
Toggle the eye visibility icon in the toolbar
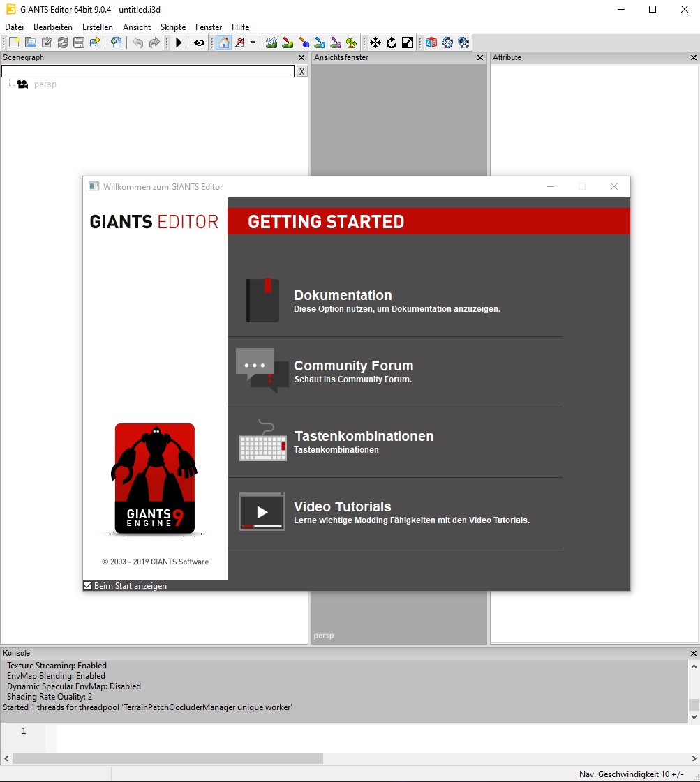pyautogui.click(x=200, y=43)
